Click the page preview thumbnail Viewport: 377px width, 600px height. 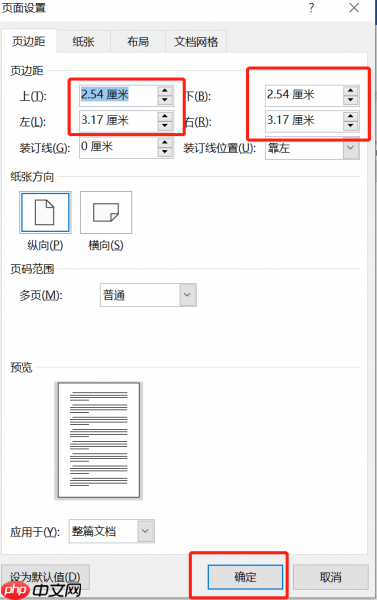99,440
